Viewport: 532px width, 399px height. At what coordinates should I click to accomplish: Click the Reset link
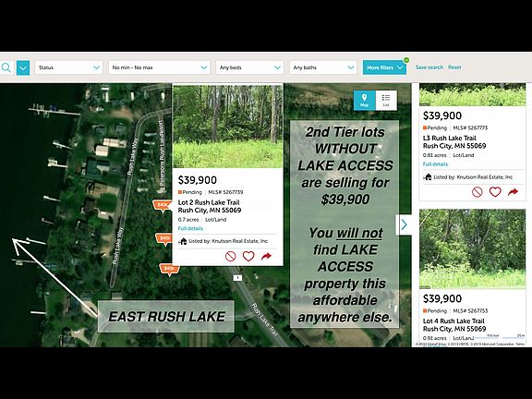(454, 67)
